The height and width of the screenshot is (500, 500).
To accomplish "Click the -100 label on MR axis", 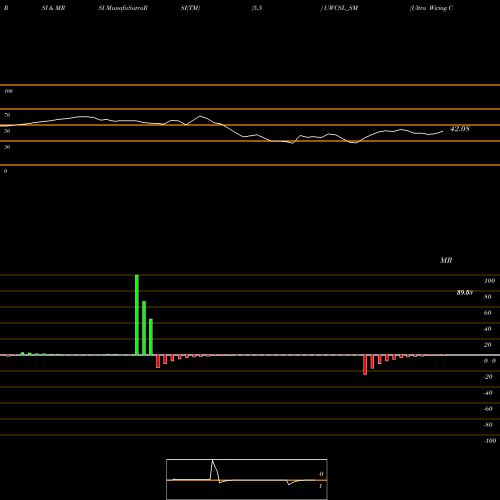I will click(490, 441).
